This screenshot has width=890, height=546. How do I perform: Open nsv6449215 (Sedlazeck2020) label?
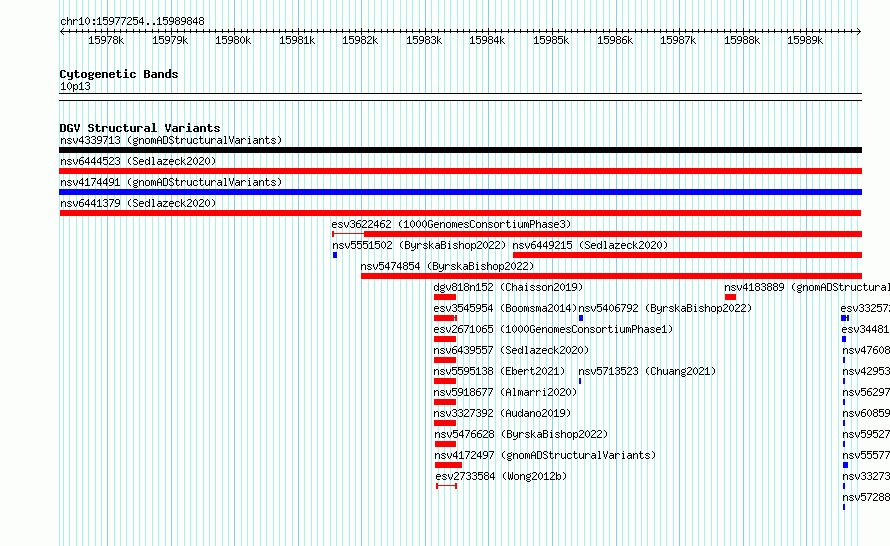(x=590, y=245)
